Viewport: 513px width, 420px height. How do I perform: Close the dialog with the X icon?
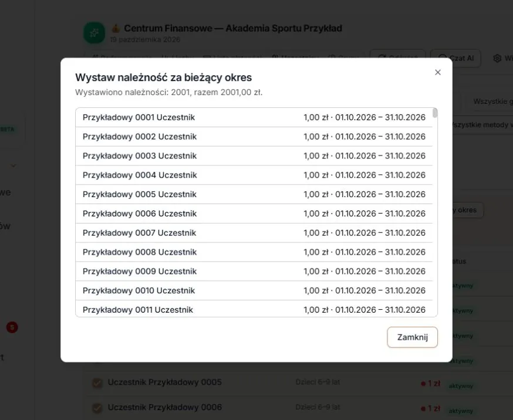[438, 72]
